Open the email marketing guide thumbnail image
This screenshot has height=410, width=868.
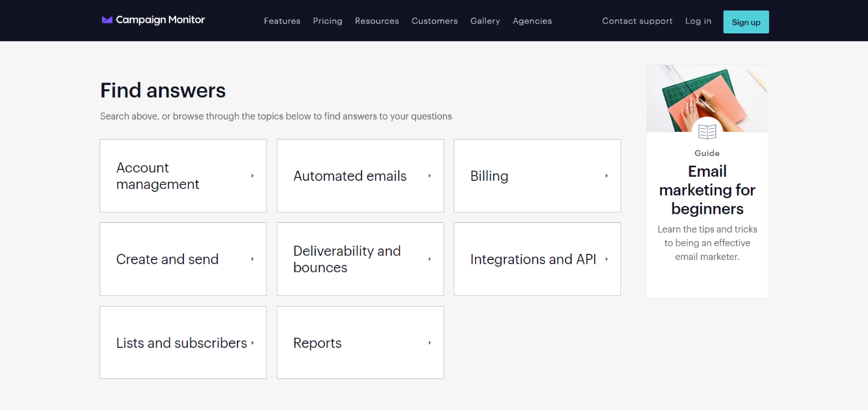(x=707, y=97)
